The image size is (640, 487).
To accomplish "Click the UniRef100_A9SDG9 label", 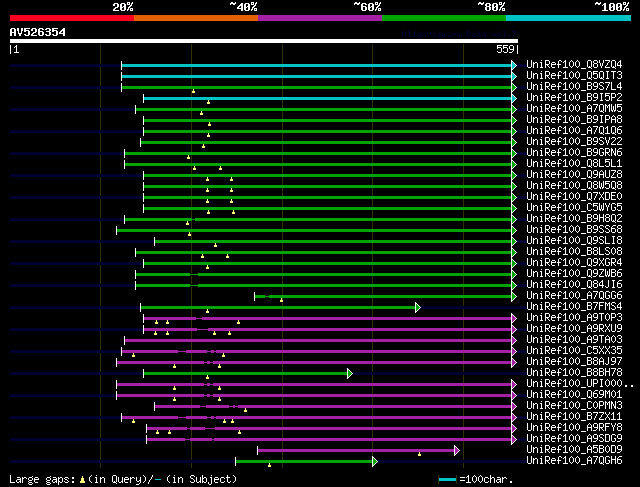I will pyautogui.click(x=574, y=439).
